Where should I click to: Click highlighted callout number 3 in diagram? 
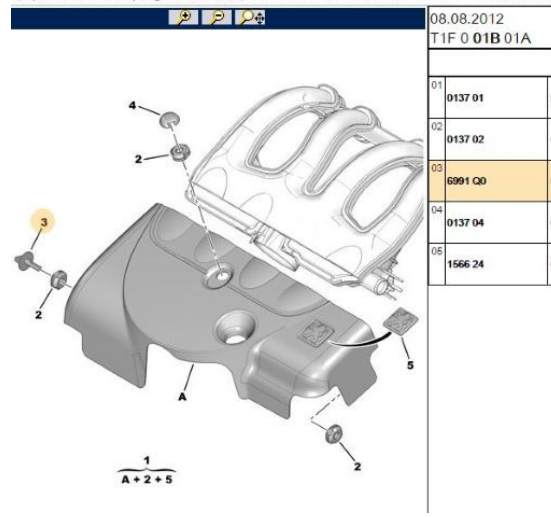pos(44,222)
